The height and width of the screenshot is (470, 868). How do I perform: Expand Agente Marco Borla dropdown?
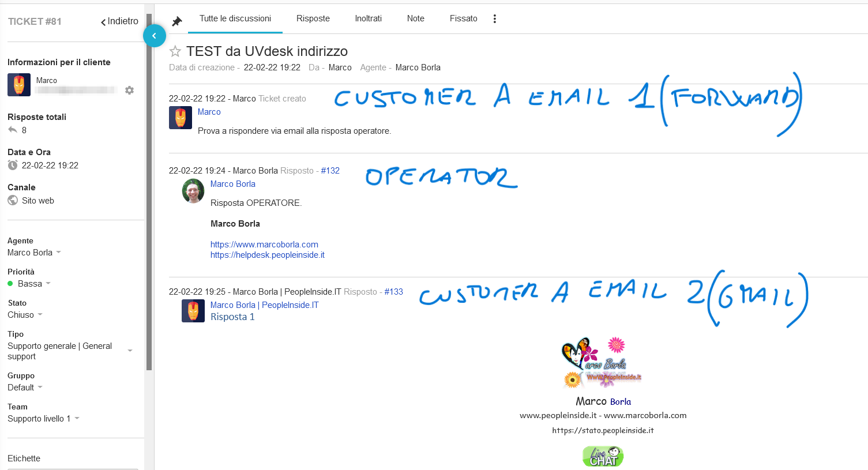click(x=34, y=253)
